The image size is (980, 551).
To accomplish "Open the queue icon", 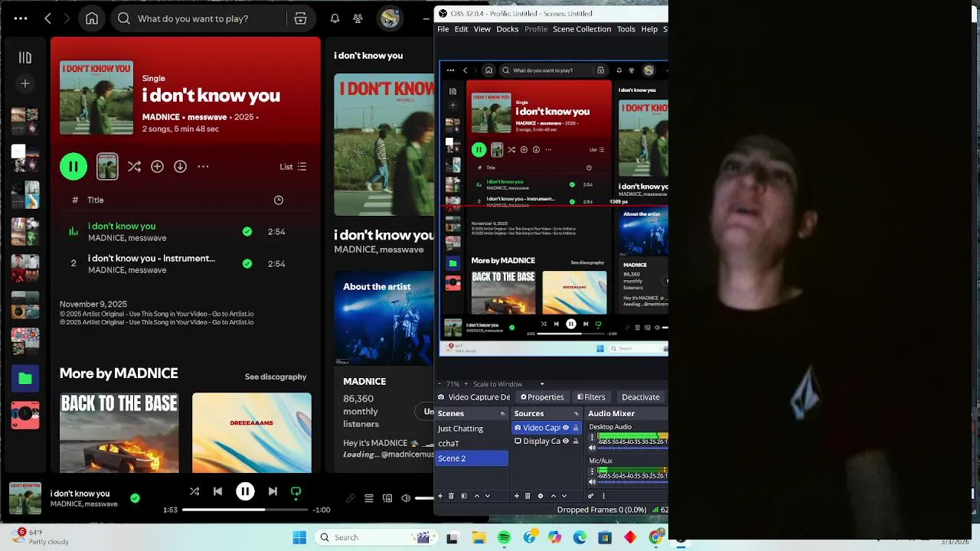I will [x=369, y=498].
